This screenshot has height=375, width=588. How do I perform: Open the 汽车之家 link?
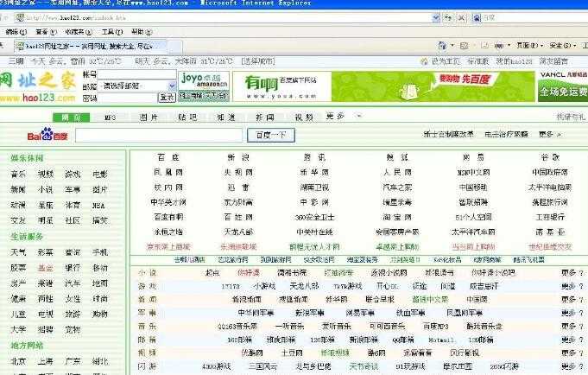pos(397,187)
